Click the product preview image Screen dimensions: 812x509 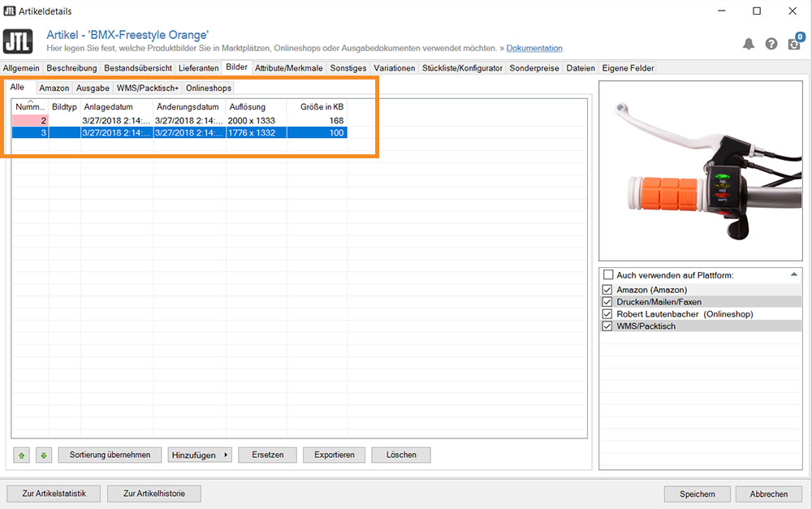tap(701, 170)
